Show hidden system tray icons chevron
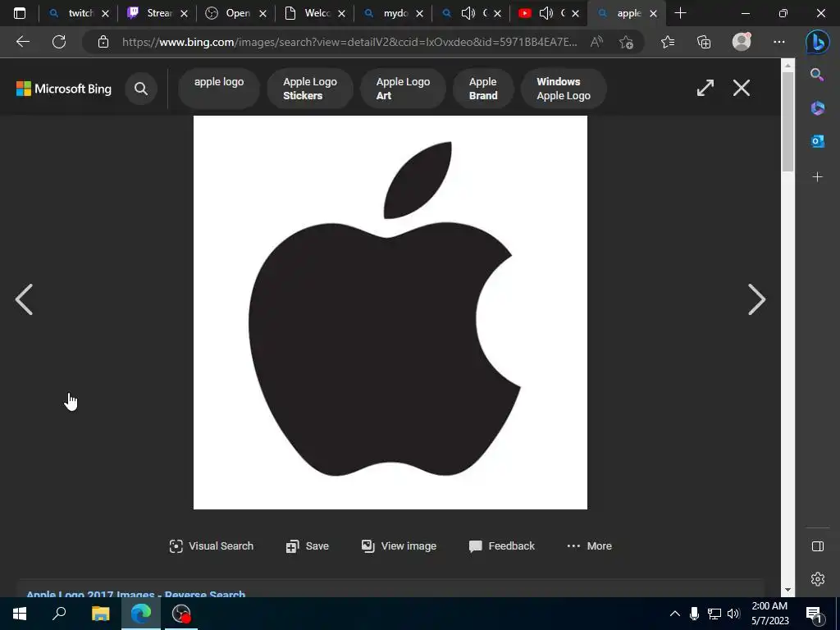The image size is (840, 630). [675, 614]
